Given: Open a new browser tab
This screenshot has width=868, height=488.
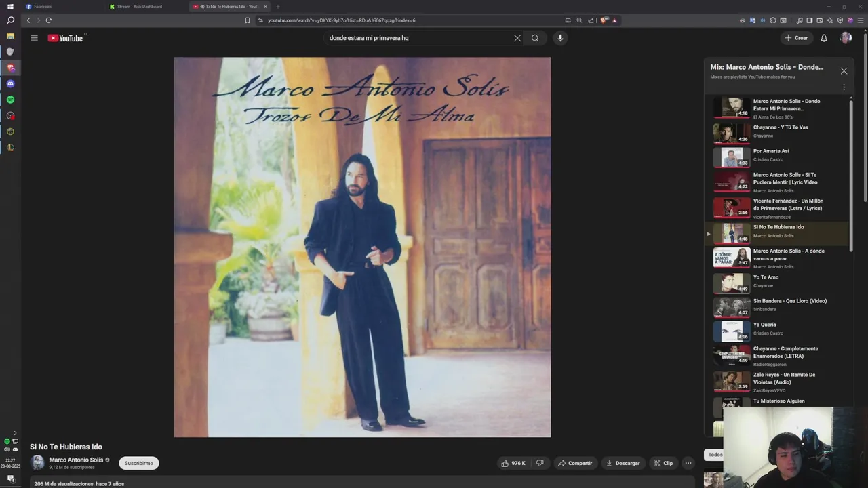Looking at the screenshot, I should (278, 7).
